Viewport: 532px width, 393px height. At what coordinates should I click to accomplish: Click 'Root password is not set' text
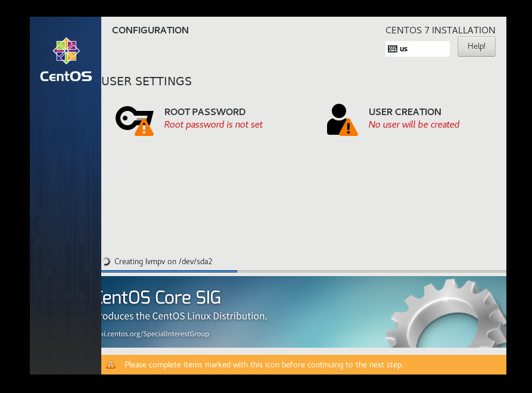point(213,125)
